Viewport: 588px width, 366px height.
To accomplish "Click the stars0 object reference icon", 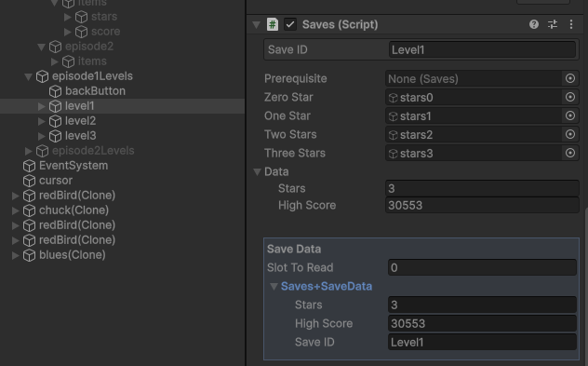I will pos(393,98).
